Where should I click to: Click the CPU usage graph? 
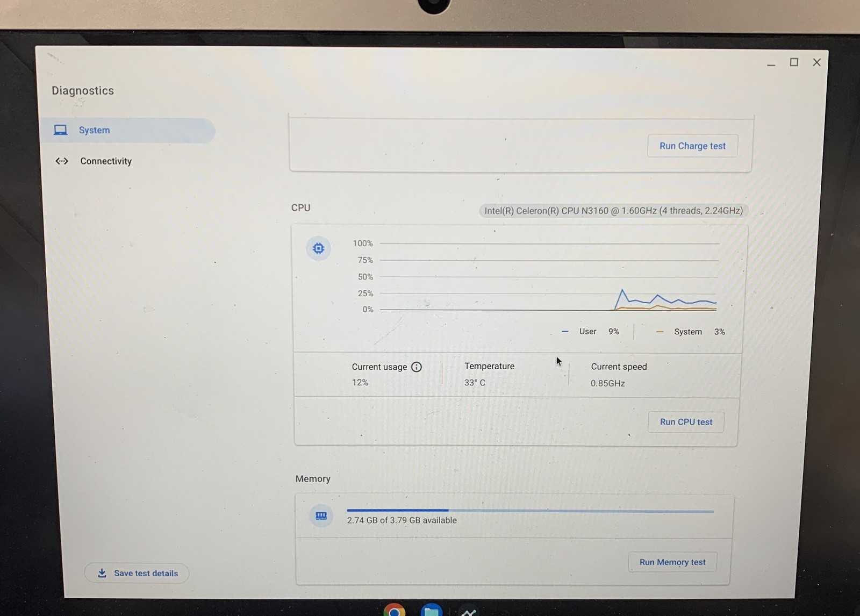click(x=548, y=276)
